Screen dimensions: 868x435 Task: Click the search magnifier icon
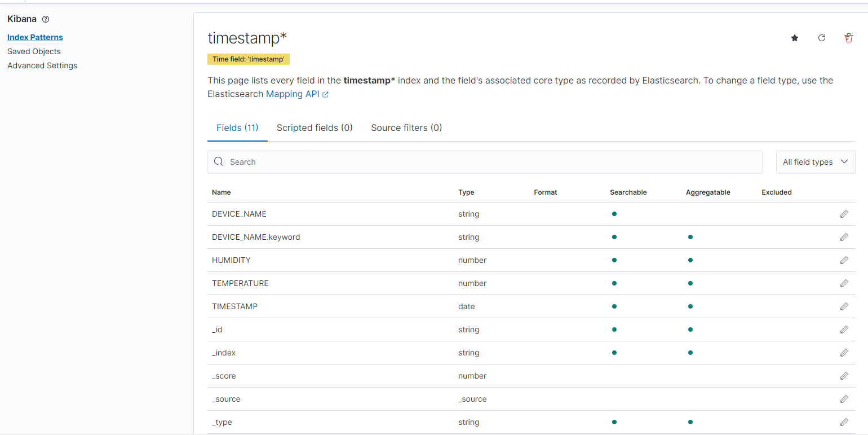pos(219,162)
